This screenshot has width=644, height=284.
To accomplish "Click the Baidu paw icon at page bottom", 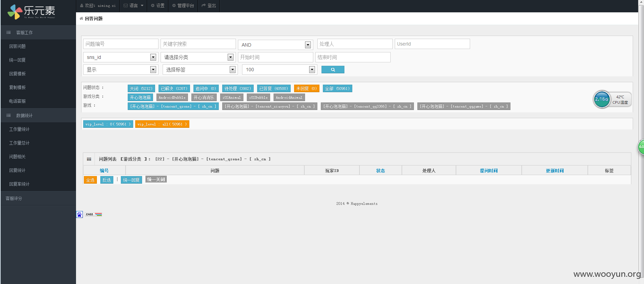I will point(79,214).
